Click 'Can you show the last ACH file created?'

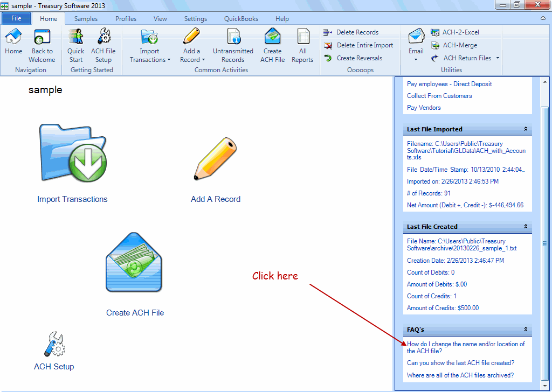click(460, 363)
